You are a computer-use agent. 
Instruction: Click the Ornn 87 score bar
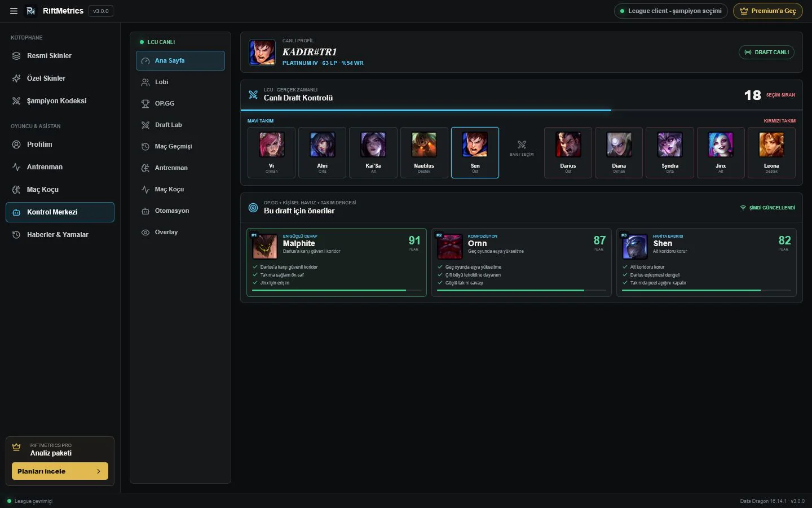pyautogui.click(x=522, y=291)
